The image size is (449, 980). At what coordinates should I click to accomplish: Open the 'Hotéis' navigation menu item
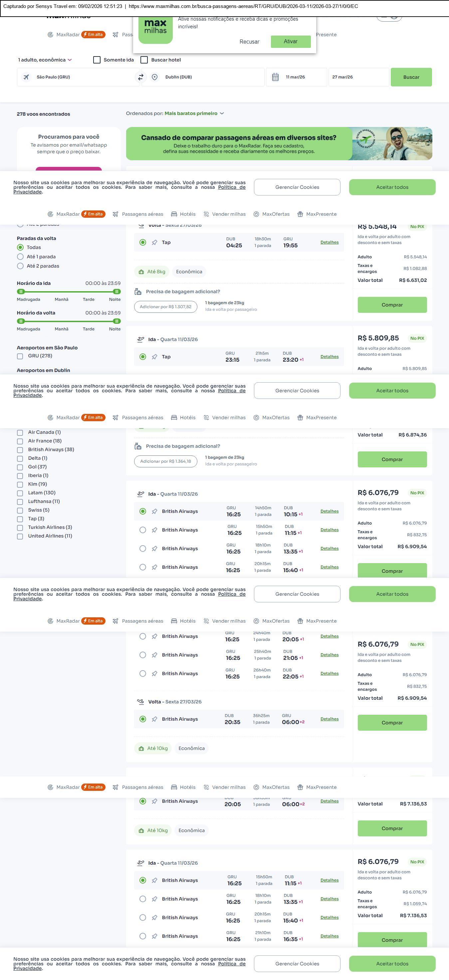(183, 214)
